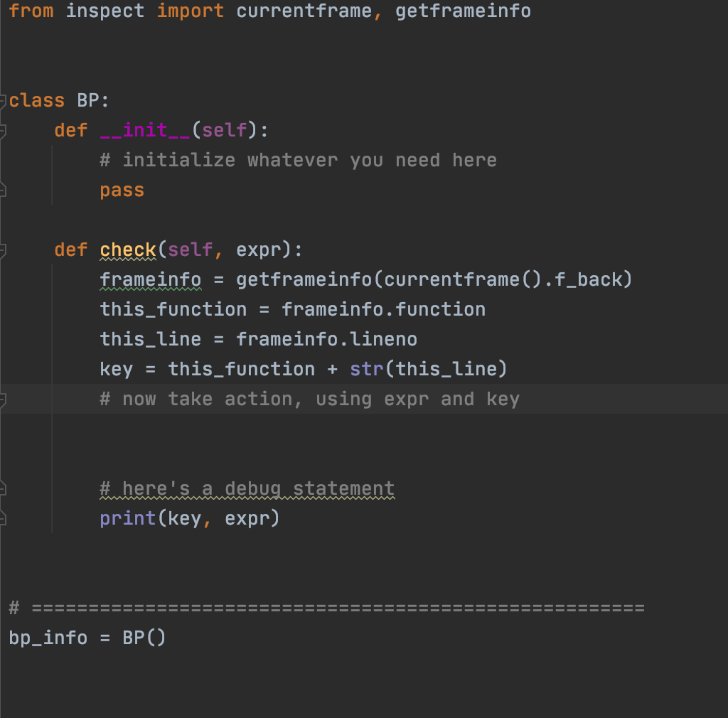
Task: Click "currentframe()" call inside check method
Action: (463, 280)
